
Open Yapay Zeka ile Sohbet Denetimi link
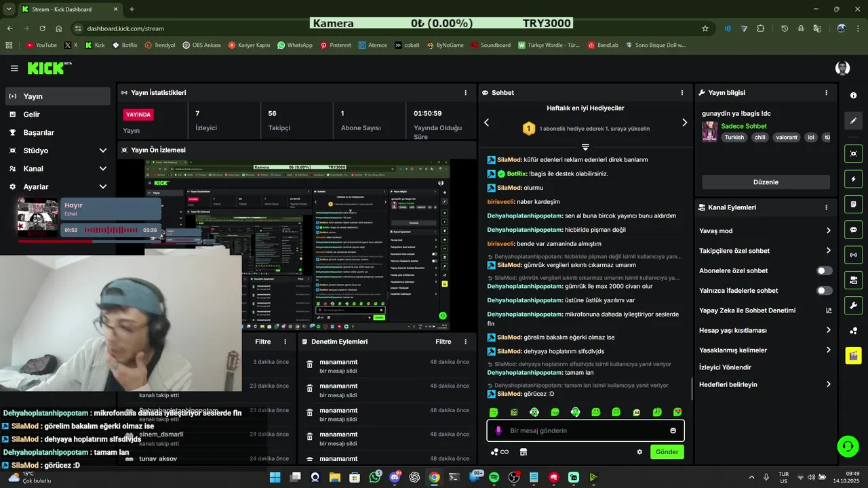click(x=765, y=310)
